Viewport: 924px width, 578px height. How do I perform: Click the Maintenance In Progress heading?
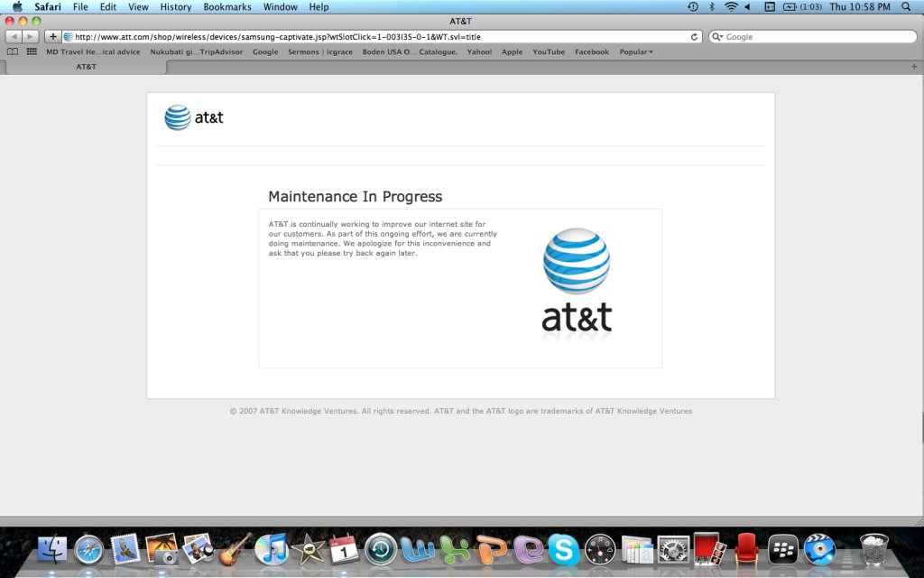355,196
